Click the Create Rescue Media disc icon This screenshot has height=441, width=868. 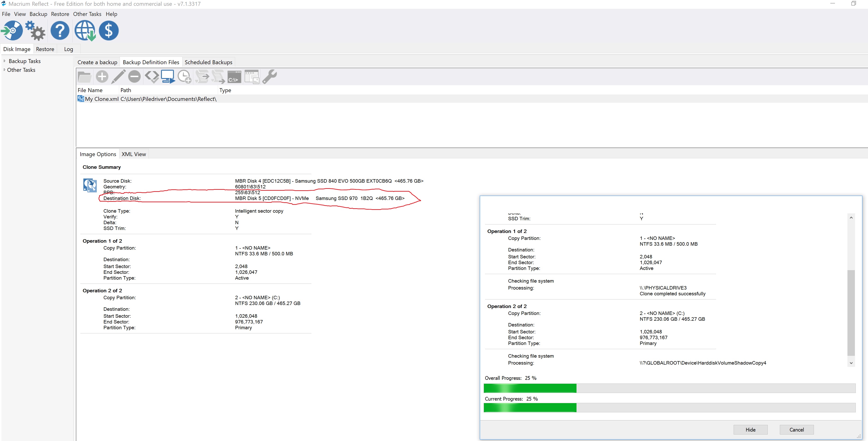coord(12,31)
